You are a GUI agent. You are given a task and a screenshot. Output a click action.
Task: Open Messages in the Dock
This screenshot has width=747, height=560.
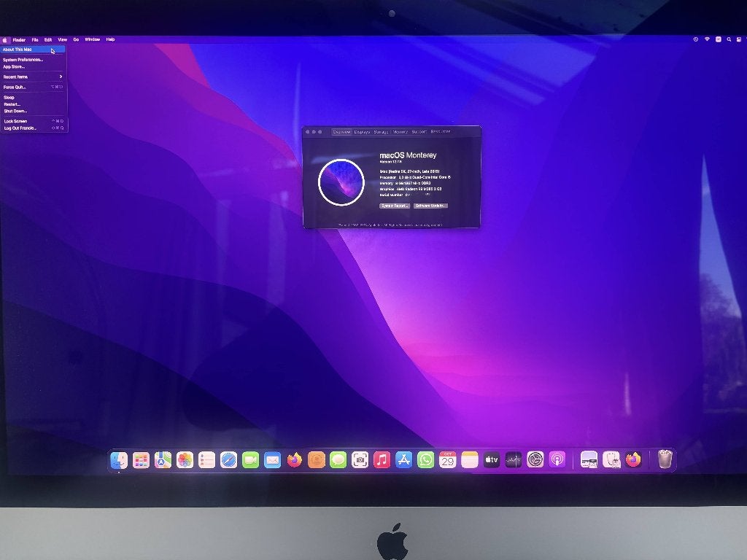pyautogui.click(x=338, y=460)
